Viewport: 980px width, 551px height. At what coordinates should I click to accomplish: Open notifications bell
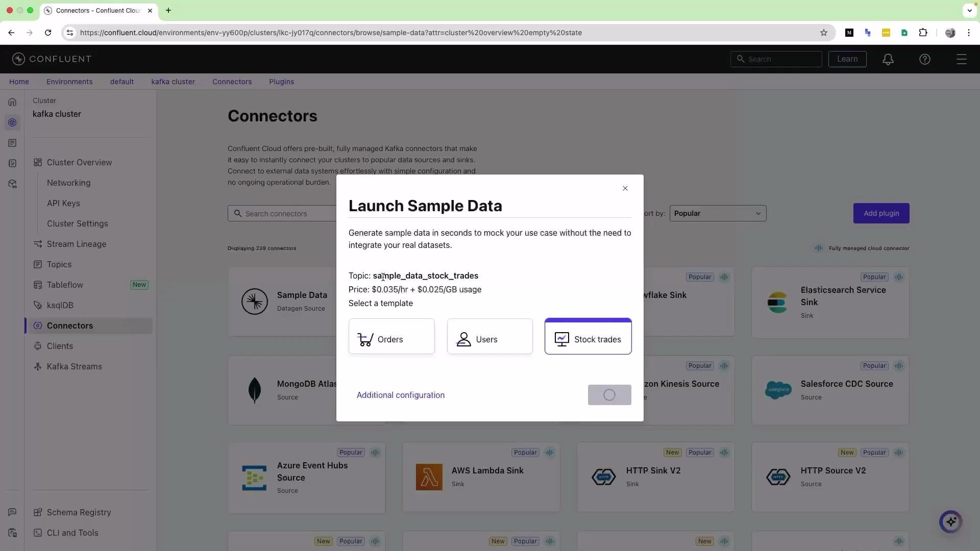[888, 59]
